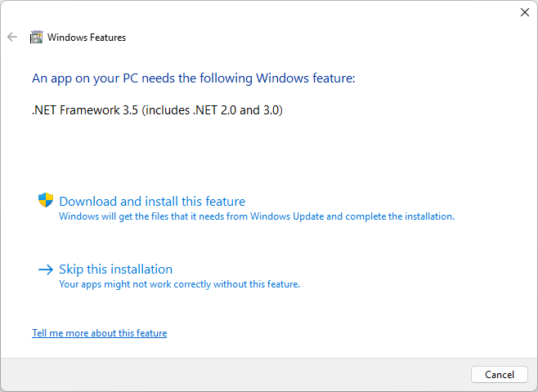The height and width of the screenshot is (392, 538).
Task: Click the back arrow in the header
Action: (x=12, y=37)
